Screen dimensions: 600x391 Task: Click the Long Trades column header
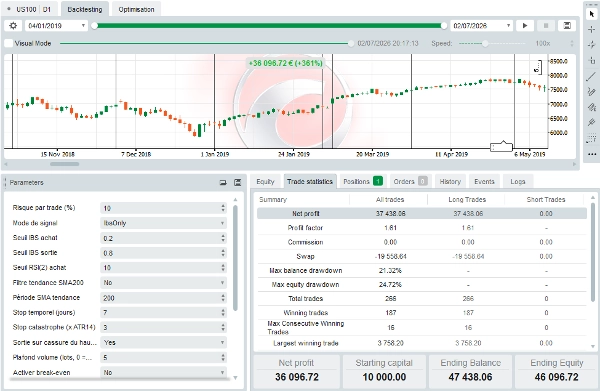[467, 199]
